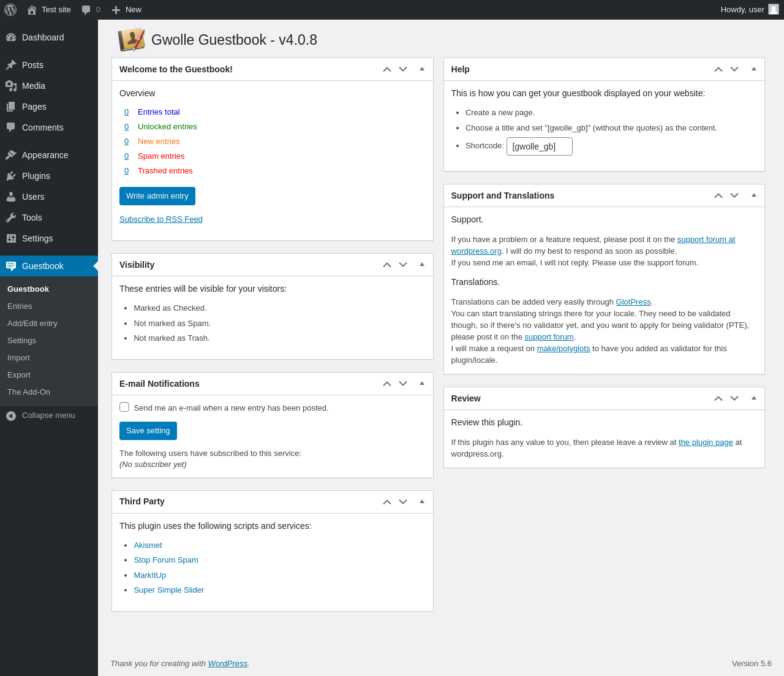Image resolution: width=784 pixels, height=676 pixels.
Task: Move E-mail Notifications panel down
Action: tap(403, 384)
